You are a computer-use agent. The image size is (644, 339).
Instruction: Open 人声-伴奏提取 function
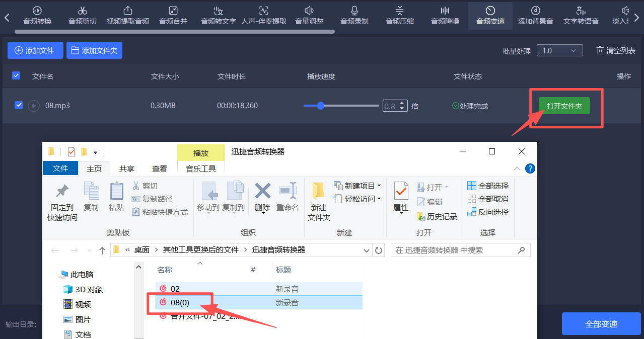[263, 15]
